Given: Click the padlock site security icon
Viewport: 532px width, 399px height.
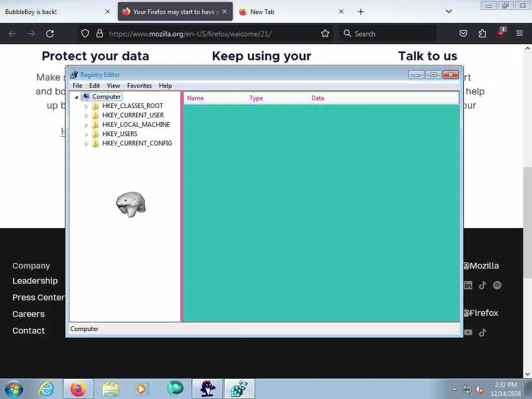Looking at the screenshot, I should (x=99, y=33).
